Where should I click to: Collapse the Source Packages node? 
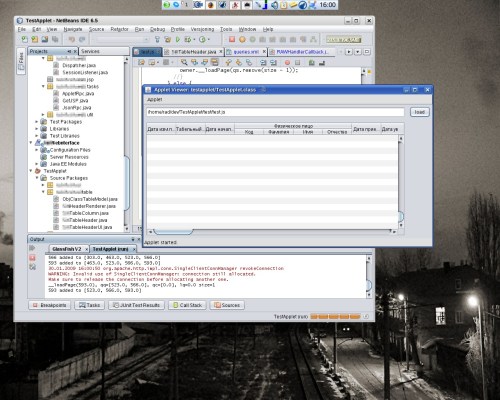point(37,178)
